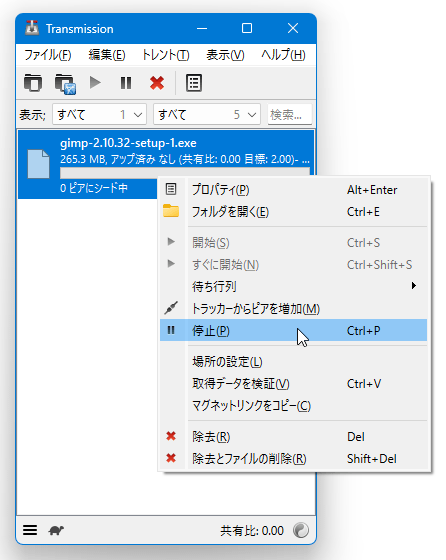The width and height of the screenshot is (446, 560).
Task: Click the 0 ピアにシード中 status text
Action: [94, 188]
